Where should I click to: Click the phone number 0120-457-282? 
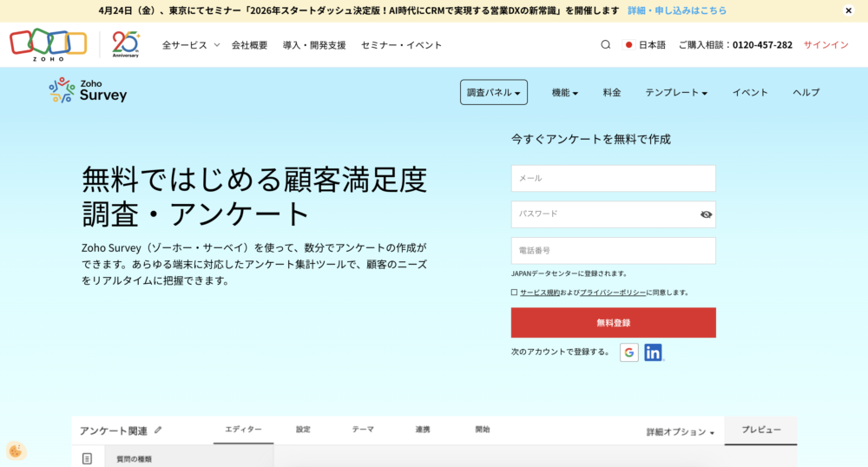click(x=762, y=45)
